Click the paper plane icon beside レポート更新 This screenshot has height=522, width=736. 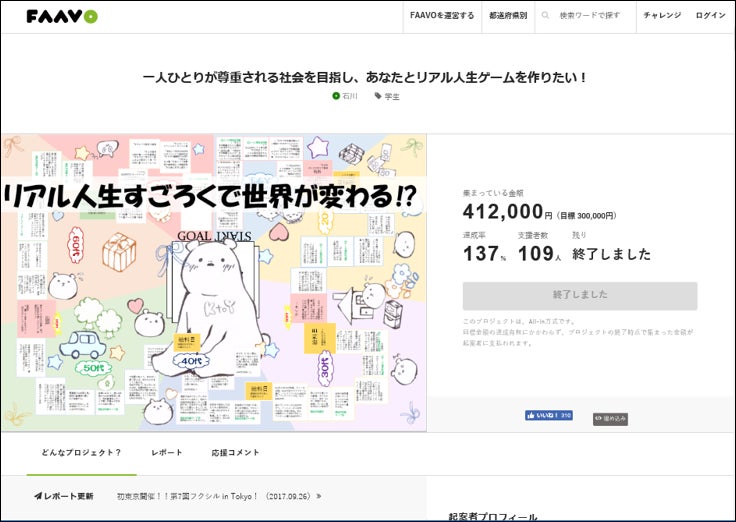click(x=38, y=496)
